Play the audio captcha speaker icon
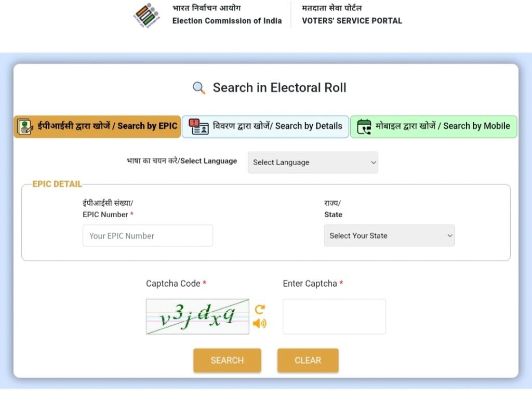532x398 pixels. click(259, 323)
